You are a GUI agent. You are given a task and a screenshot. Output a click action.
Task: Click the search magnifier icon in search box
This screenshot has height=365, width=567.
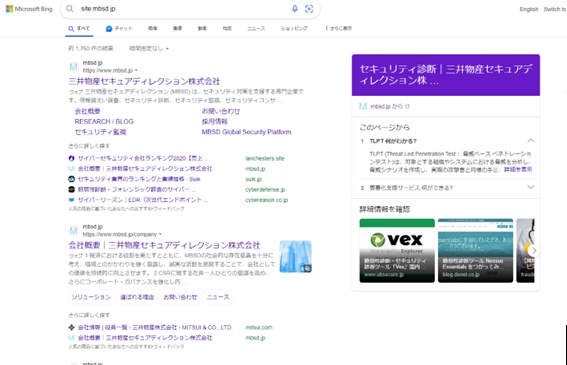pyautogui.click(x=70, y=9)
